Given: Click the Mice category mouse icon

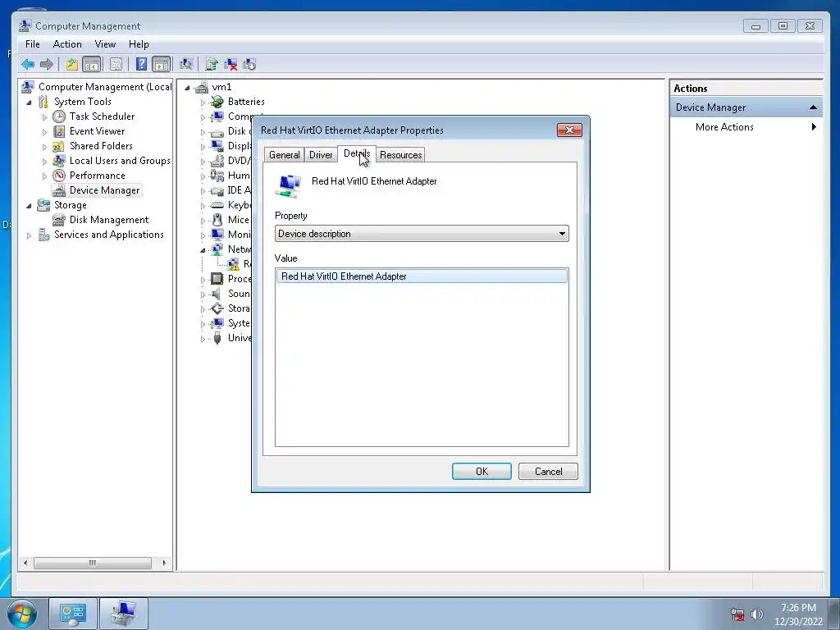Looking at the screenshot, I should pos(217,220).
